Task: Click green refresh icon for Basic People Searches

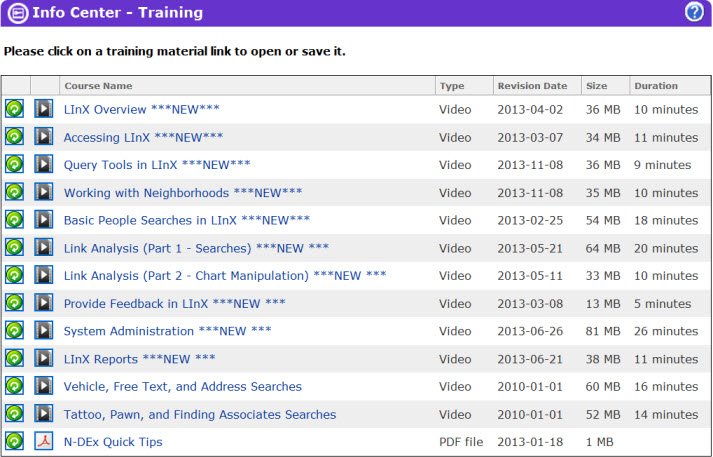Action: (14, 220)
